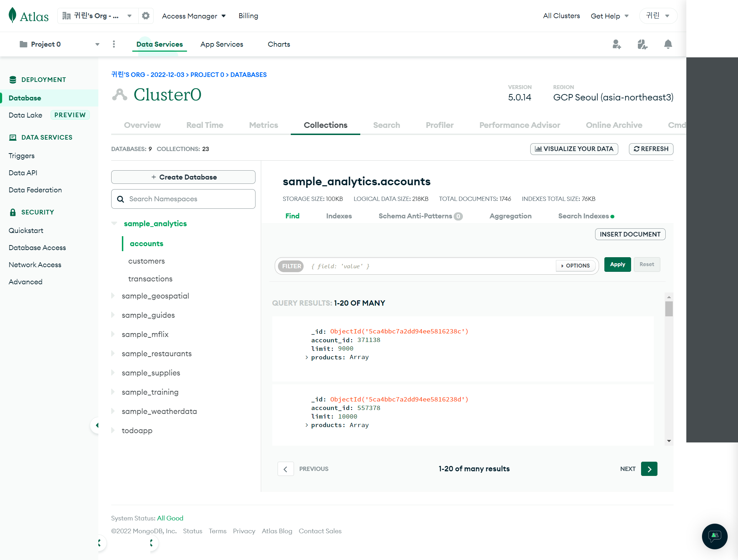This screenshot has height=560, width=738.
Task: Select the transactions collection
Action: tap(150, 279)
